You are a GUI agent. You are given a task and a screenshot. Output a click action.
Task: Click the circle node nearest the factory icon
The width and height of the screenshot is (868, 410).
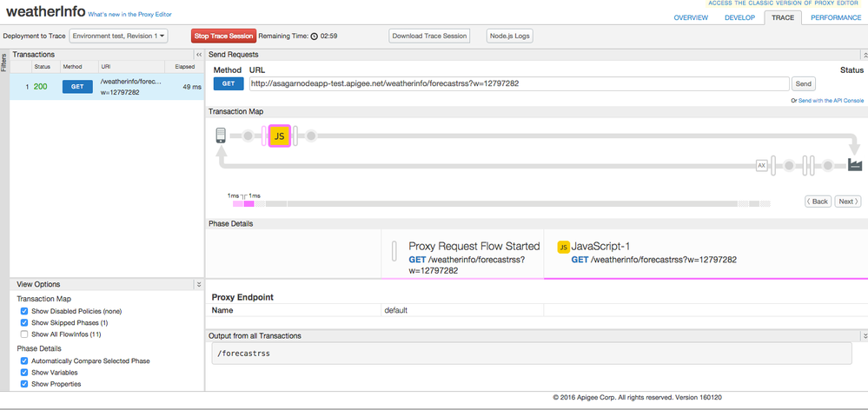[827, 165]
